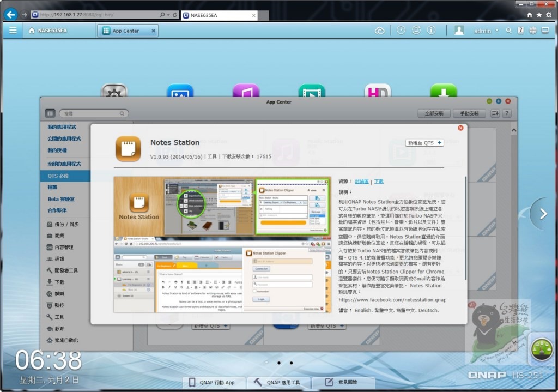
Task: Click 新增至 QTS for Notes Station
Action: (x=424, y=143)
